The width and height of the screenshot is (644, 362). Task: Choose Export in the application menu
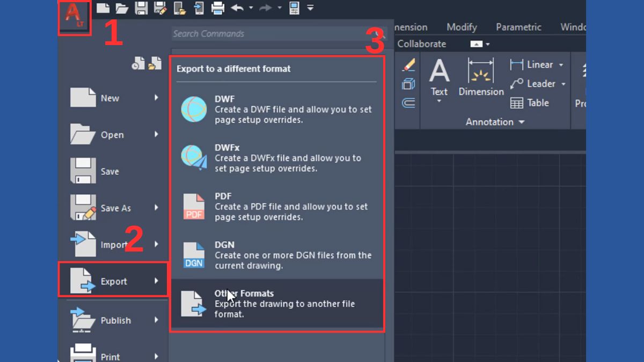tap(113, 280)
